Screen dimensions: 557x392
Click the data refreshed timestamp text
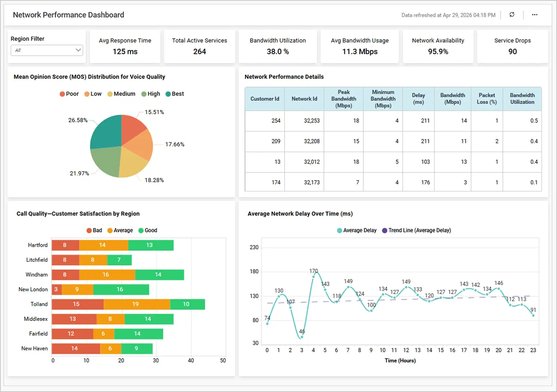[449, 15]
